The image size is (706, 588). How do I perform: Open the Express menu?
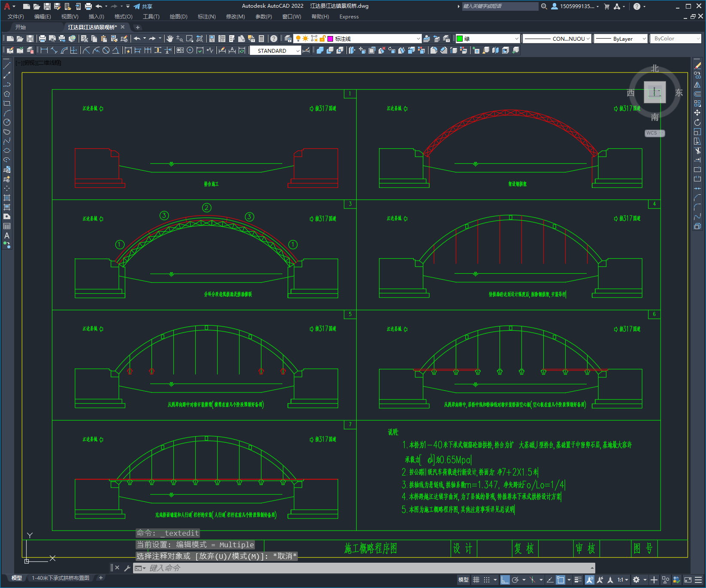pos(349,16)
